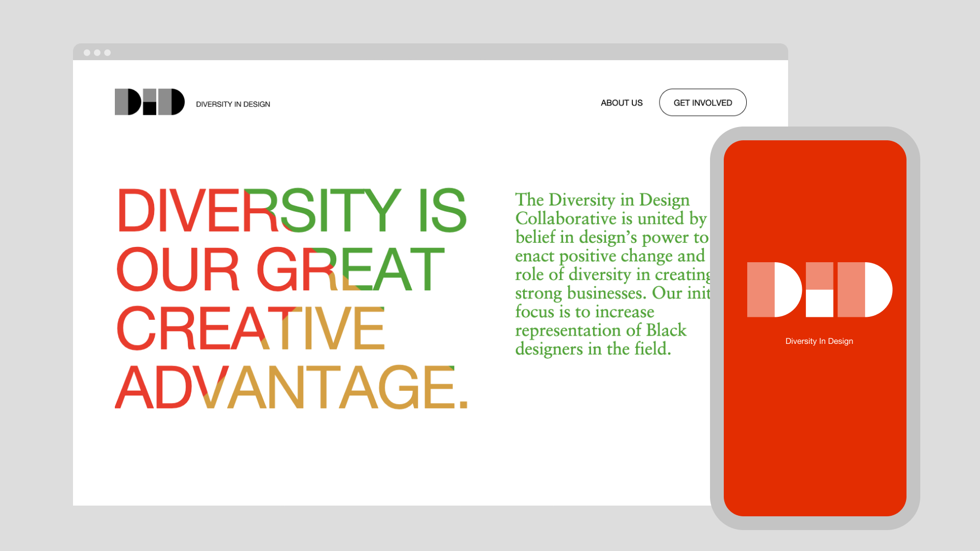
Task: Select the DIVERSITY IN DESIGN wordmark
Action: tap(233, 104)
